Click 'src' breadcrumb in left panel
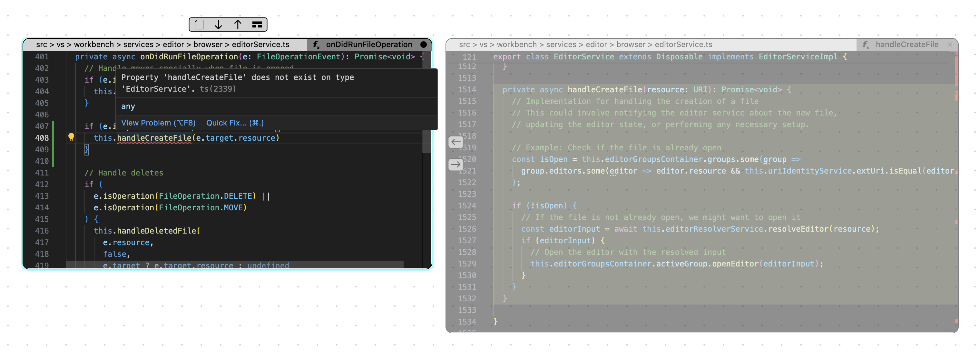Image resolution: width=980 pixels, height=360 pixels. pos(42,45)
